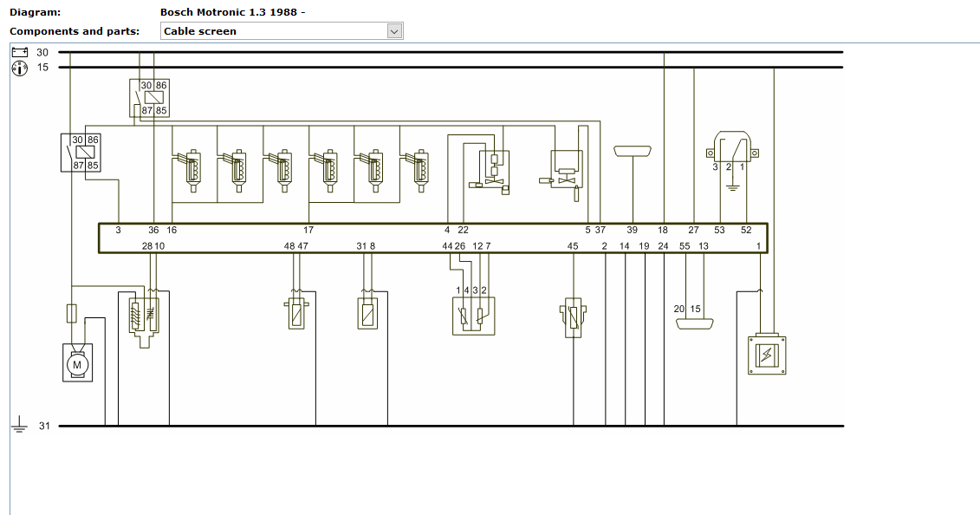The width and height of the screenshot is (980, 515).
Task: Click the ground symbol beside line 31
Action: pyautogui.click(x=19, y=426)
